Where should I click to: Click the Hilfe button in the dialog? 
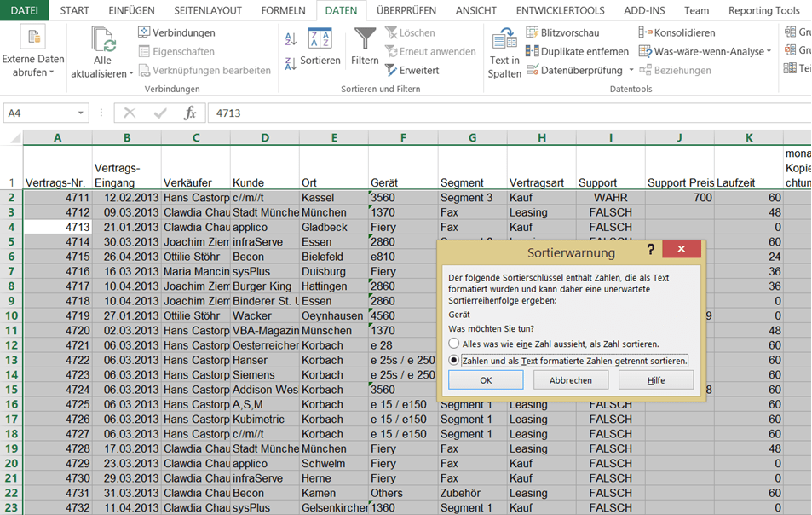pos(655,379)
